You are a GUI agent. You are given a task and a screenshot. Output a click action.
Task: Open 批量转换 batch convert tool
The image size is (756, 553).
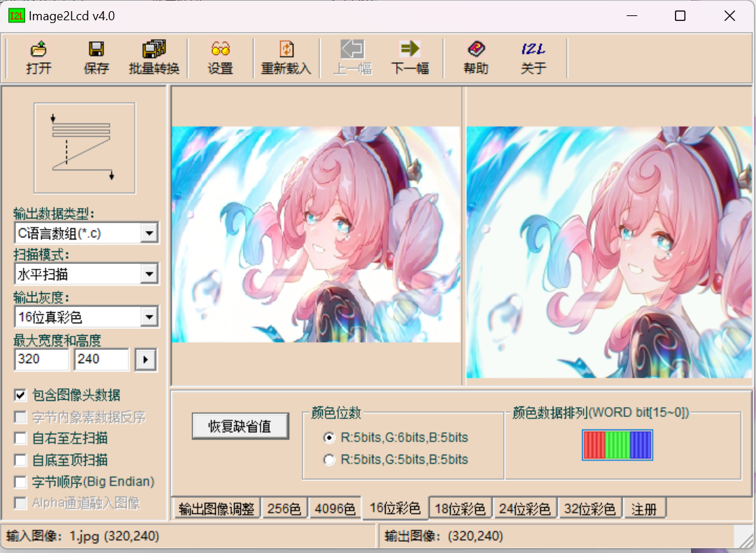coord(154,57)
